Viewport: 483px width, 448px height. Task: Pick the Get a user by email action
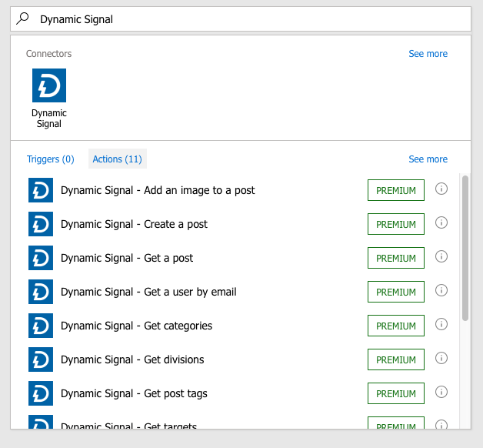(x=148, y=292)
